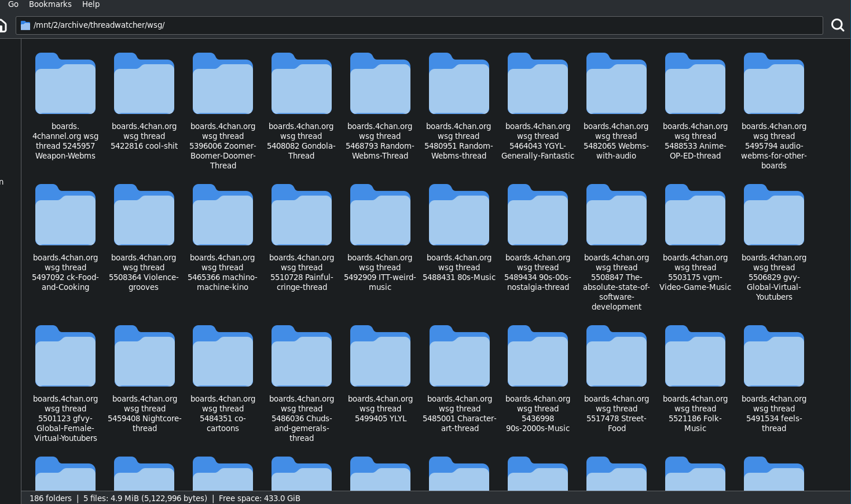This screenshot has height=504, width=851.
Task: Select the absolute-state-of-software-development folder icon
Action: 617,215
